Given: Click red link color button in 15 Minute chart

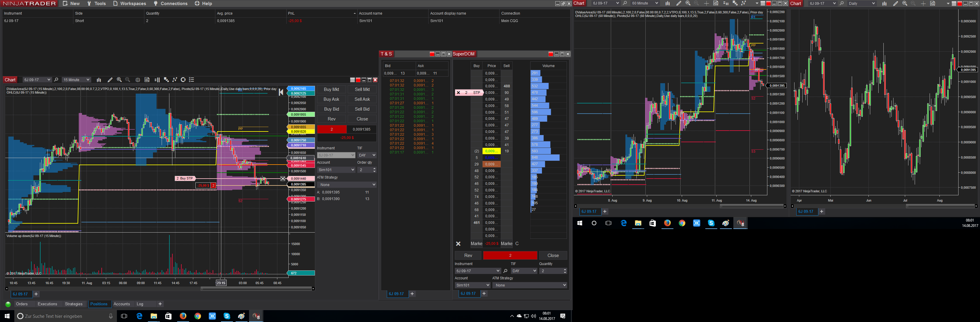Looking at the screenshot, I should coord(358,80).
